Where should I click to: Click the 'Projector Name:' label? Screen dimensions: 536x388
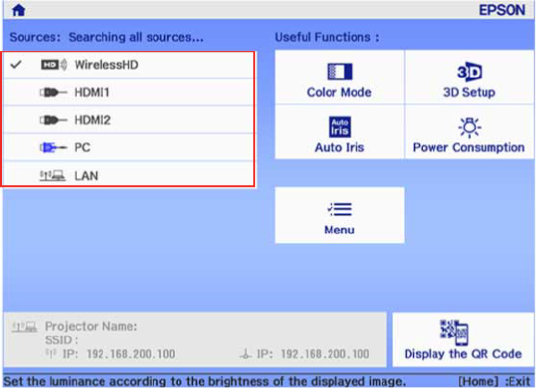[91, 326]
